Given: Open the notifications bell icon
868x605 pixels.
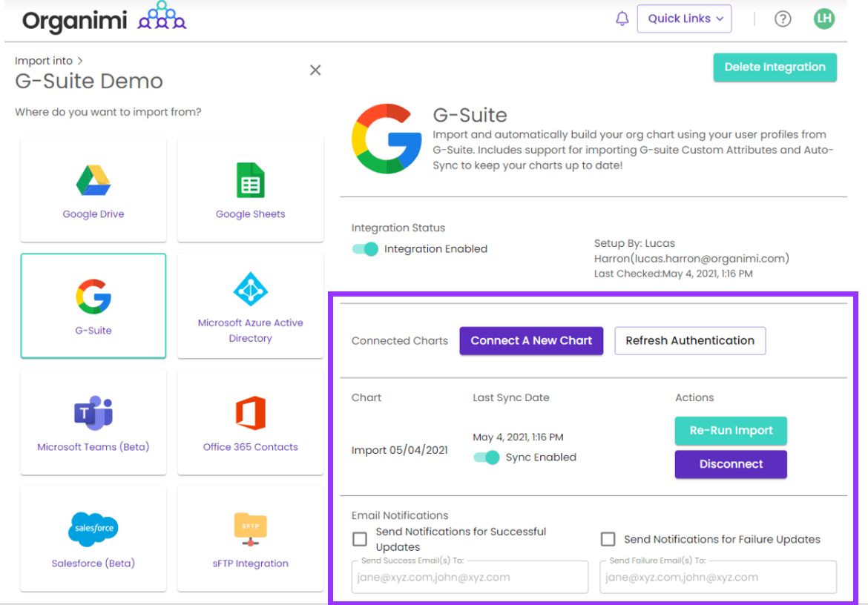Looking at the screenshot, I should [x=622, y=19].
